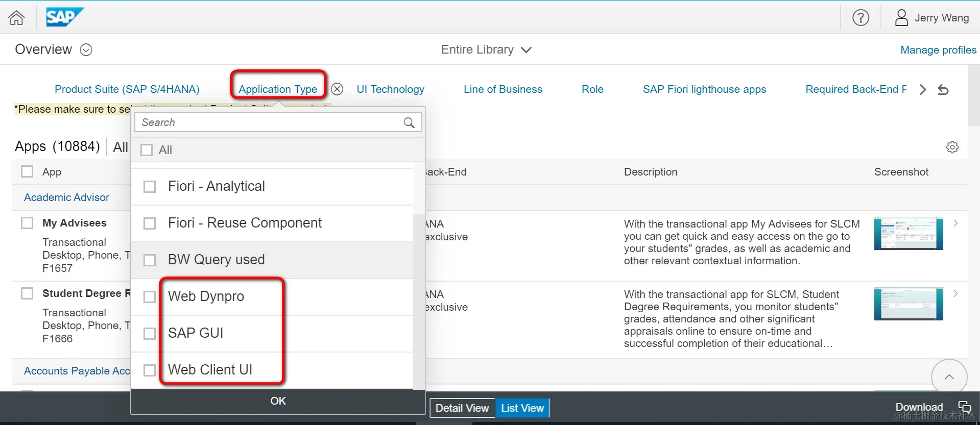Select the Role filter tab
Screen dimensions: 980x425
(x=592, y=89)
